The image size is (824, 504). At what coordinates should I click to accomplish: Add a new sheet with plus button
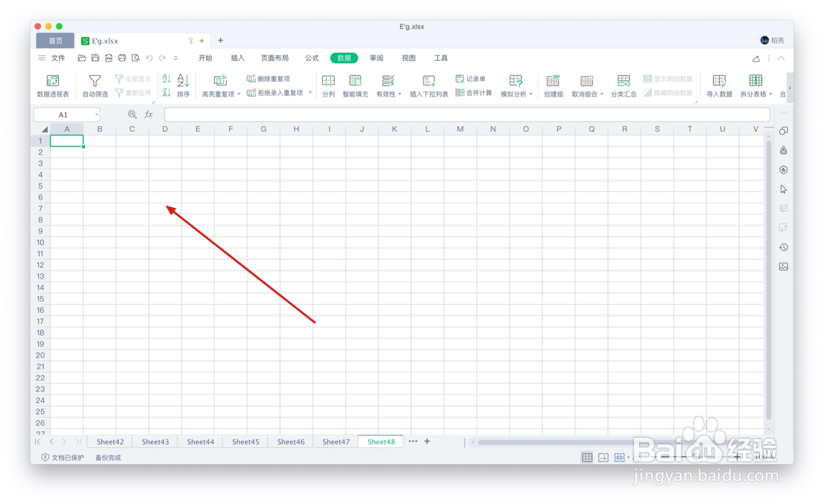(427, 441)
